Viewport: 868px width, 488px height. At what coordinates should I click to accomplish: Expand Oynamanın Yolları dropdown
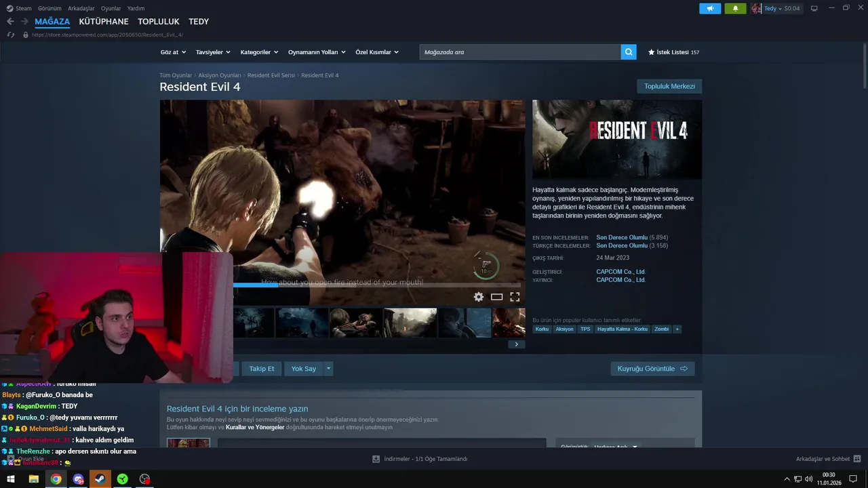317,52
